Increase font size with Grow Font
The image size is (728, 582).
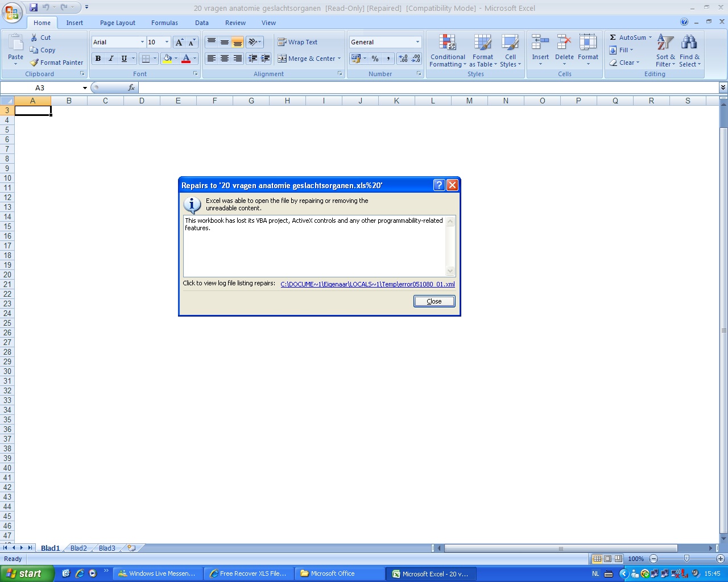179,42
